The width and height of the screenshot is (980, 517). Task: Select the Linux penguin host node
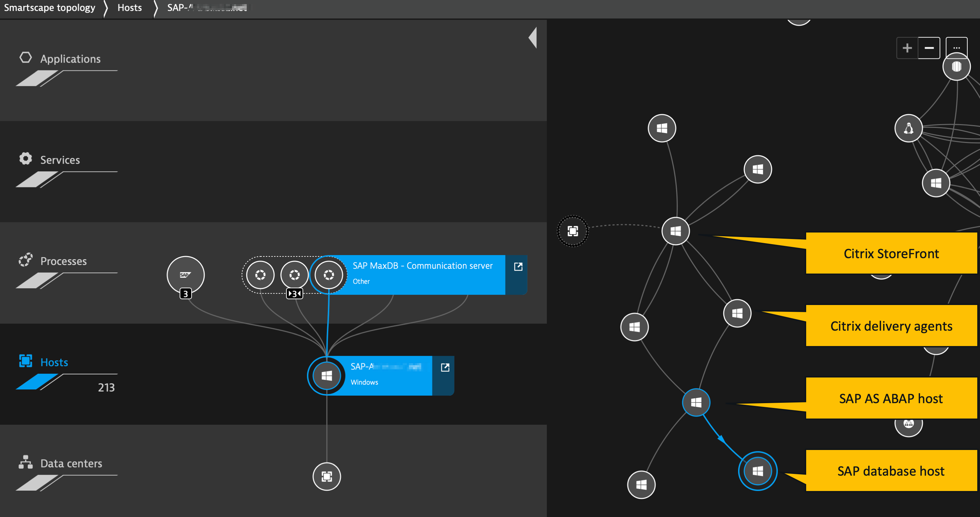coord(908,128)
